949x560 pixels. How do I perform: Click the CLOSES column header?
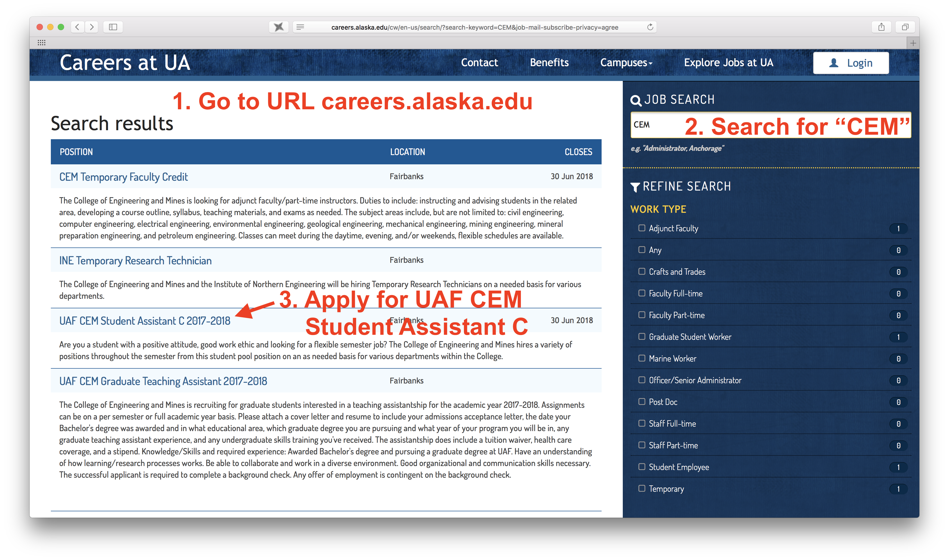pos(578,152)
